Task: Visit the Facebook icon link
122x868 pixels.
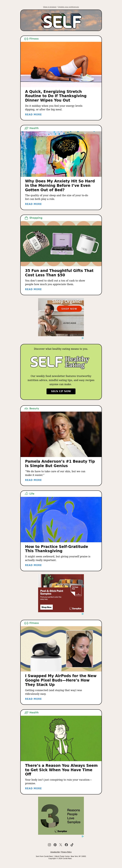Action: [66, 845]
